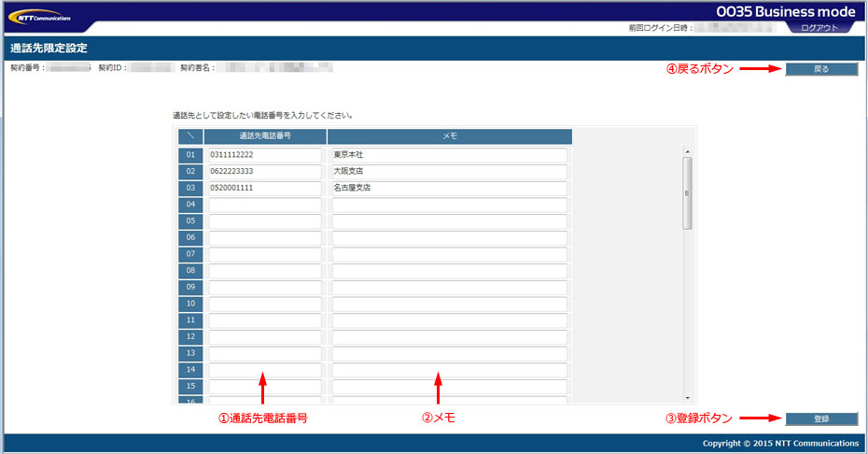Click the メモ column header
The height and width of the screenshot is (454, 868).
coord(449,136)
